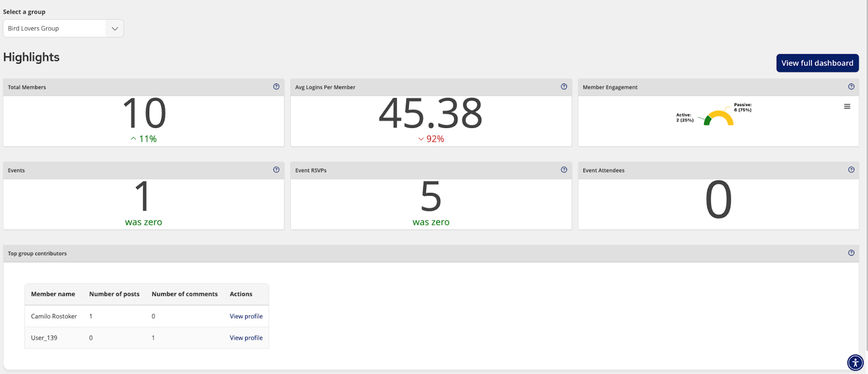Open help icon for Avg Logins Per Member

[564, 87]
